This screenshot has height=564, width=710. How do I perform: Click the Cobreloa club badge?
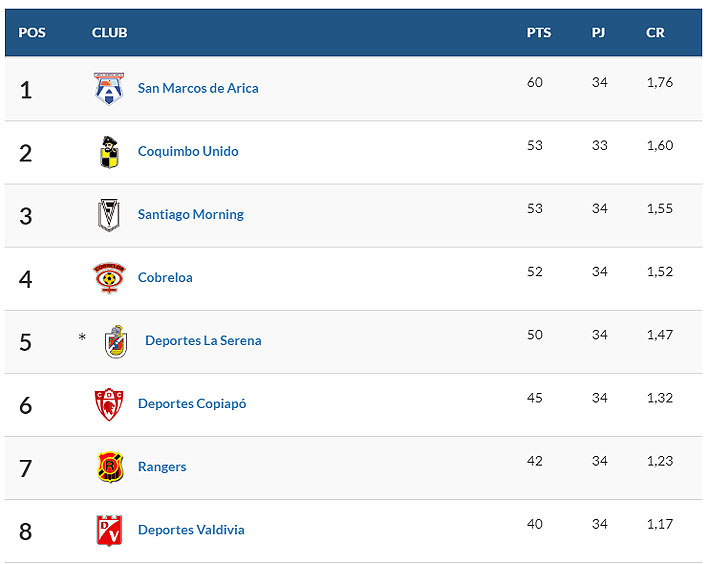point(108,278)
